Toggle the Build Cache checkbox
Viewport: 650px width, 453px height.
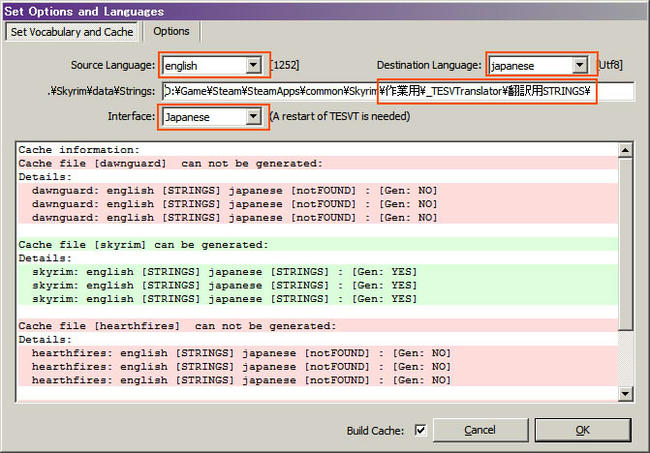pos(420,430)
